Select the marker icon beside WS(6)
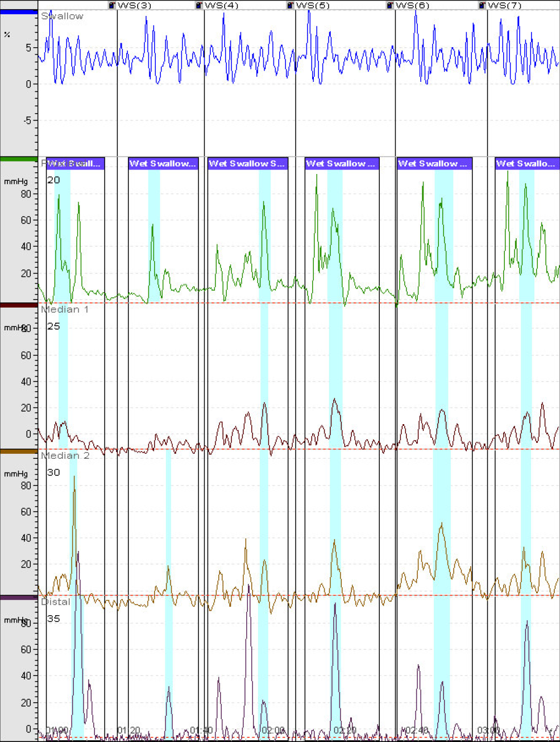Screen dimensions: 560x742 coord(390,5)
